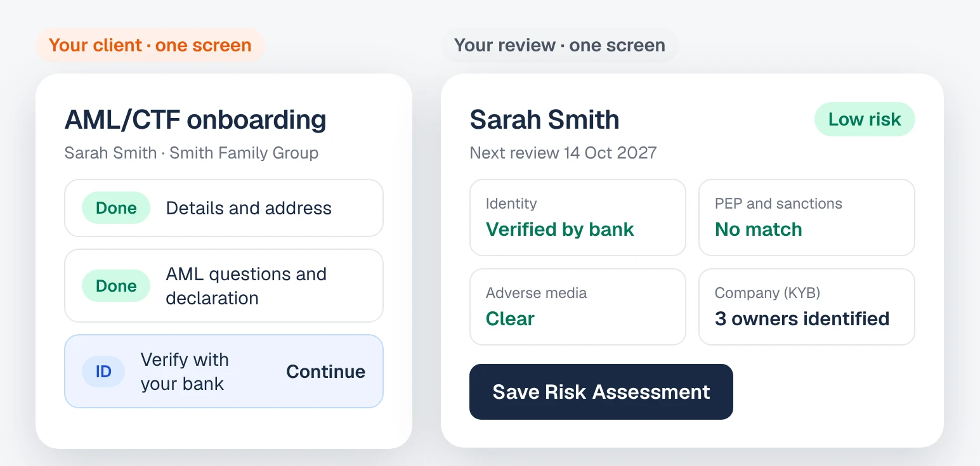Click 'Next review 14 Oct 2027' text
The height and width of the screenshot is (466, 980).
pos(563,153)
